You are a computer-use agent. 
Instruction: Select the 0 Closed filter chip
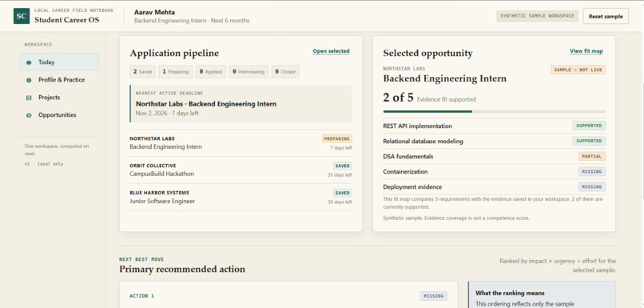point(285,71)
